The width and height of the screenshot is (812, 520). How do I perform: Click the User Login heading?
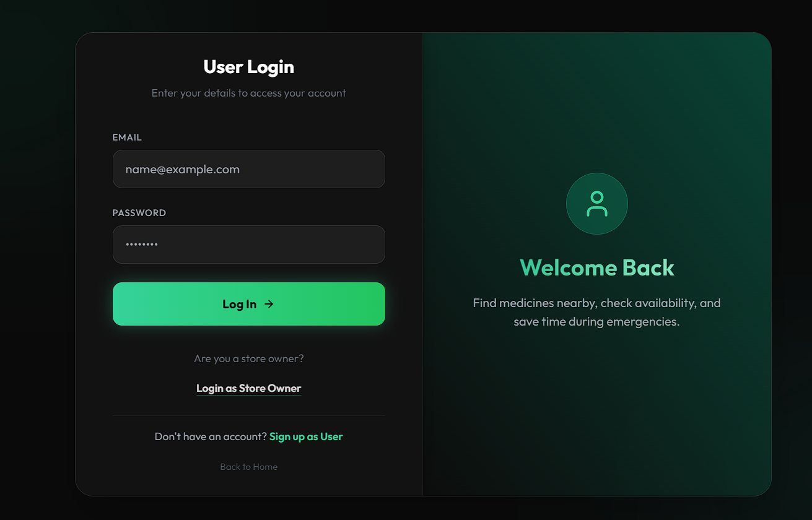tap(248, 67)
